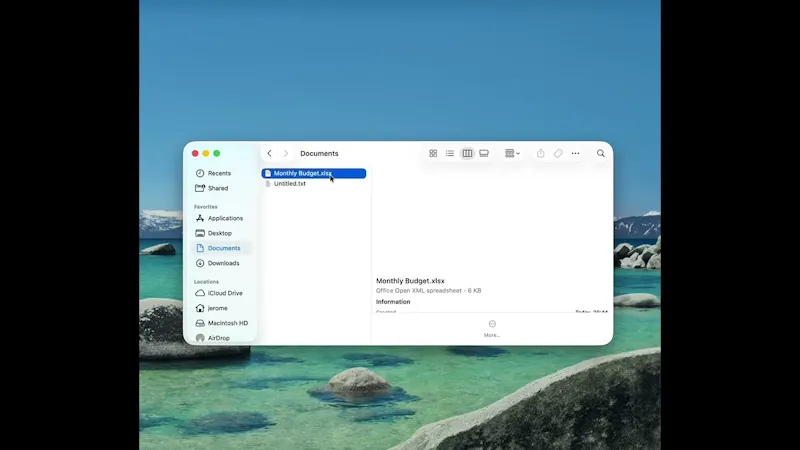800x450 pixels.
Task: Click the Documents window title
Action: (319, 153)
